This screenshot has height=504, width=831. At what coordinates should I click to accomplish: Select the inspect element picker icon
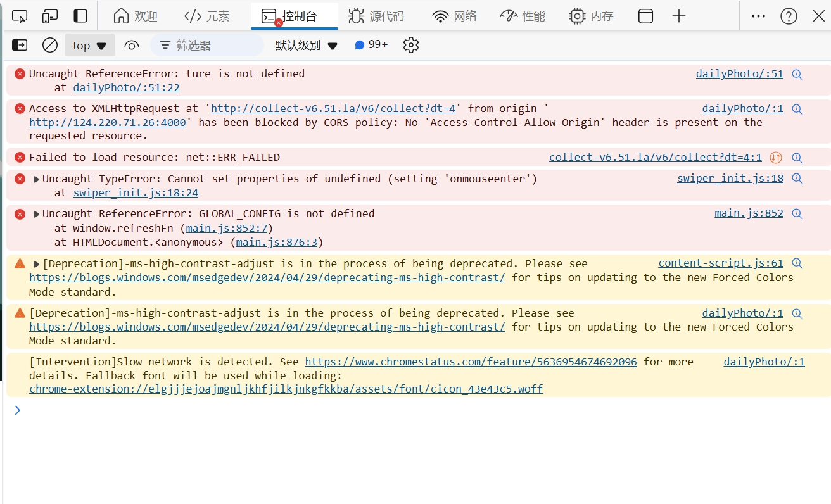click(x=20, y=16)
